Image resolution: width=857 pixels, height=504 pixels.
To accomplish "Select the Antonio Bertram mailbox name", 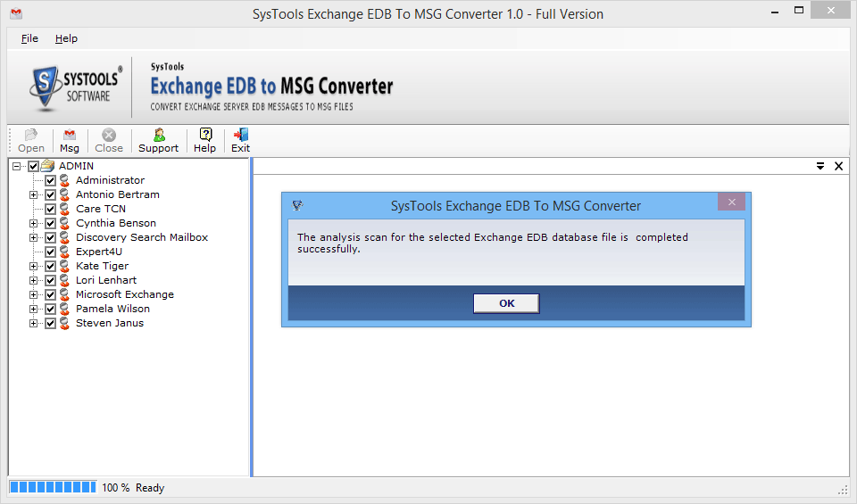I will (x=118, y=194).
